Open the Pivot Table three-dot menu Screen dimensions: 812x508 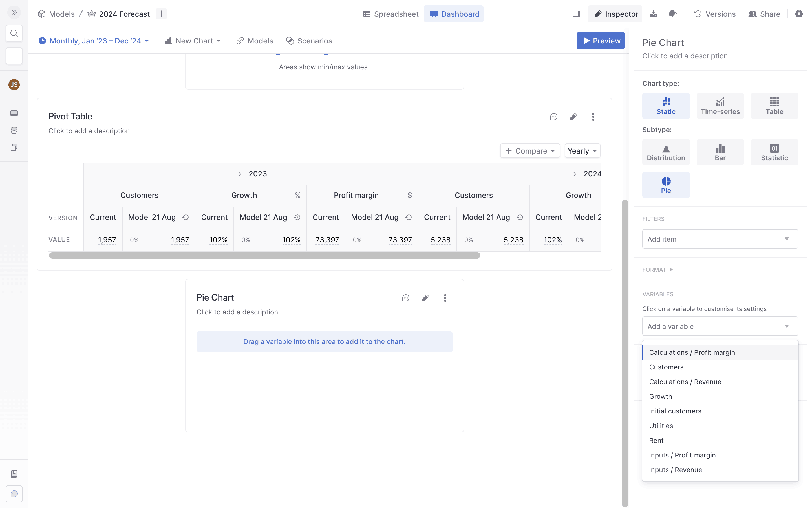593,117
